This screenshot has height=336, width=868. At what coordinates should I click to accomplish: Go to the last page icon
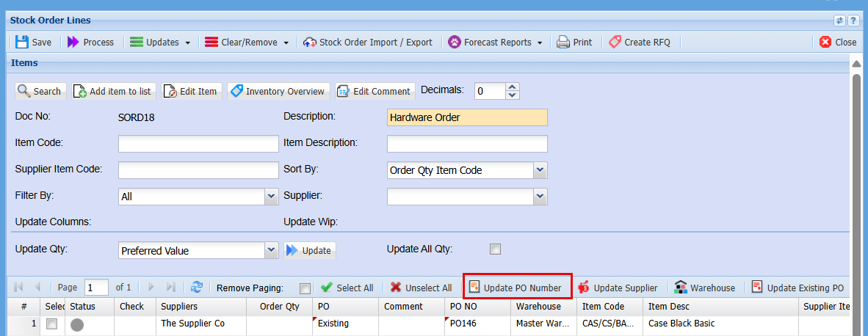171,288
